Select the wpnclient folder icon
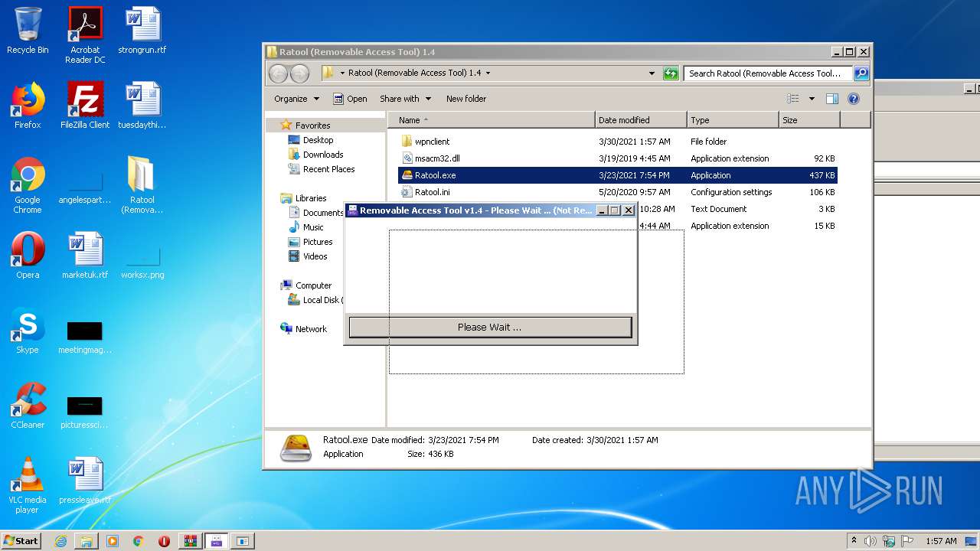Viewport: 980px width, 551px height. point(407,142)
